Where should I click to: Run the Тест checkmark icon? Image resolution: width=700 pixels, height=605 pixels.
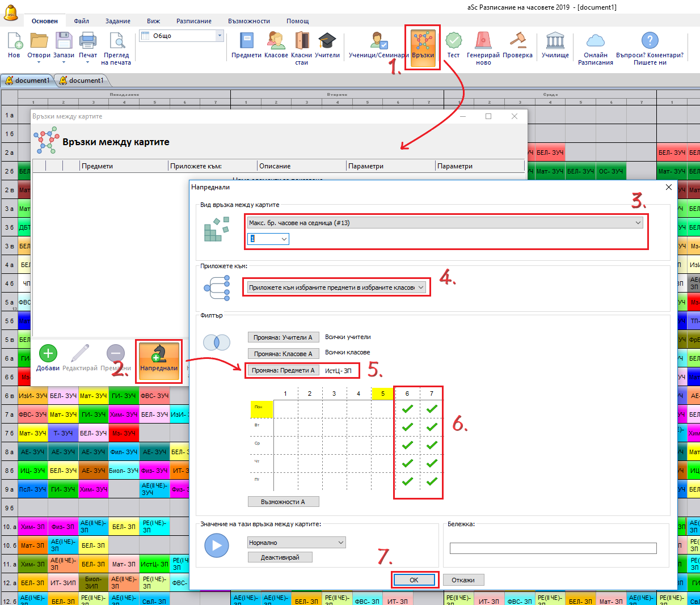pos(453,42)
